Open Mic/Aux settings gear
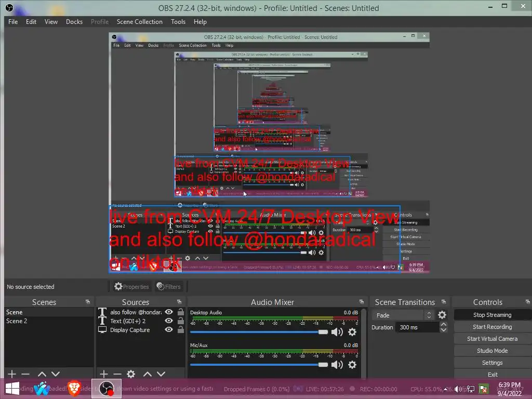The image size is (532, 399). (x=353, y=365)
